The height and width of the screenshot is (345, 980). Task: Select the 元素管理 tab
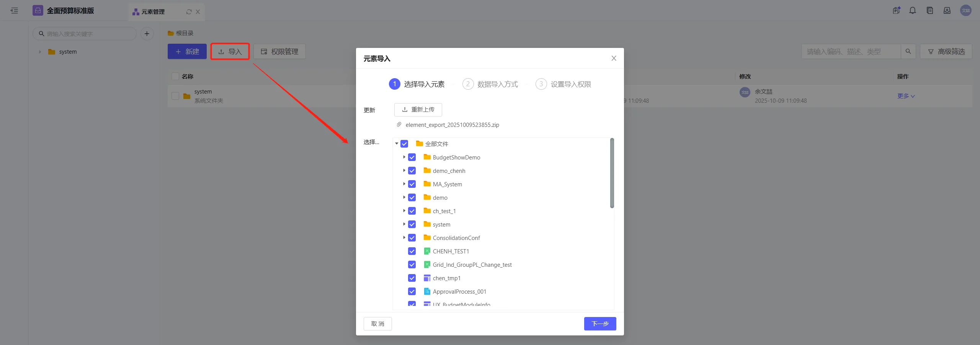[x=153, y=12]
